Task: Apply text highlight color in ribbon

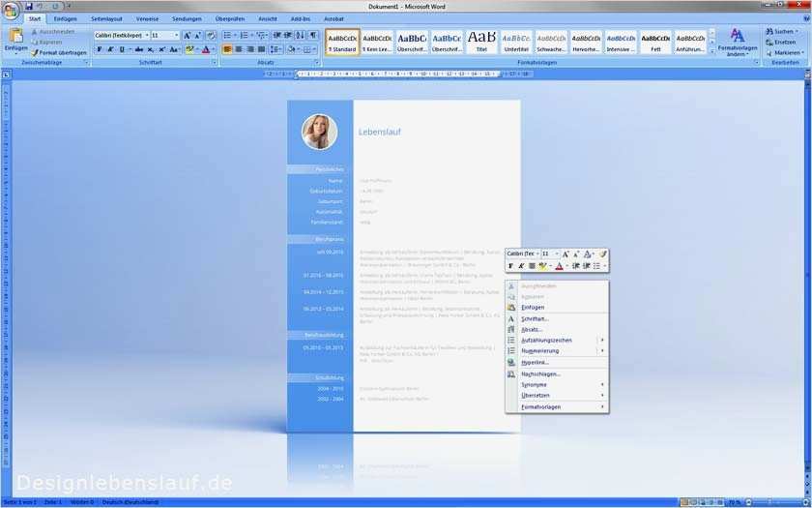Action: (x=189, y=49)
